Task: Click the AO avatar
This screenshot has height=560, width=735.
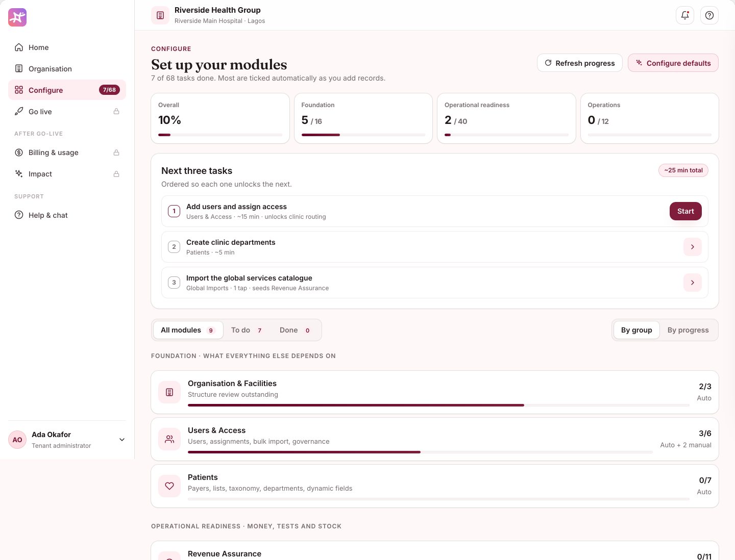Action: [x=17, y=440]
